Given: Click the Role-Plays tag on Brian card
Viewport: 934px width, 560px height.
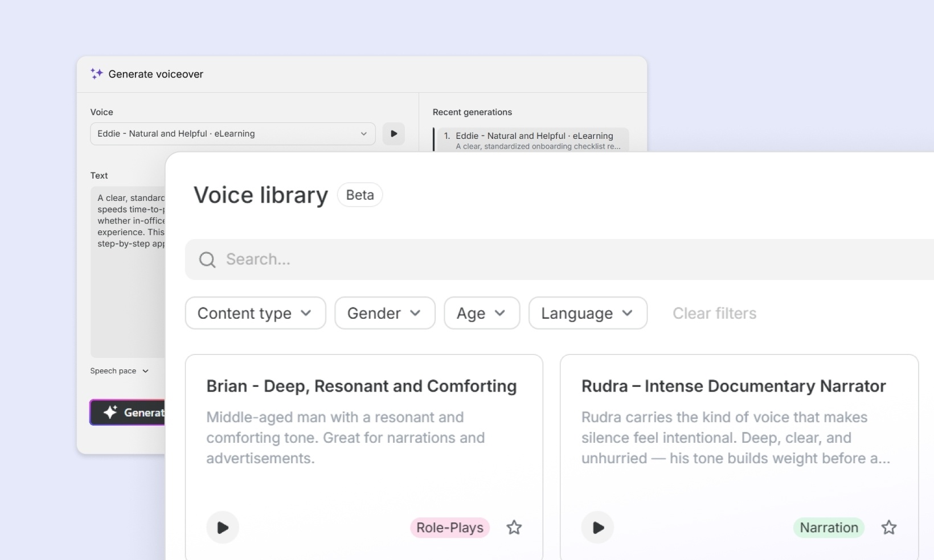Looking at the screenshot, I should [x=450, y=528].
